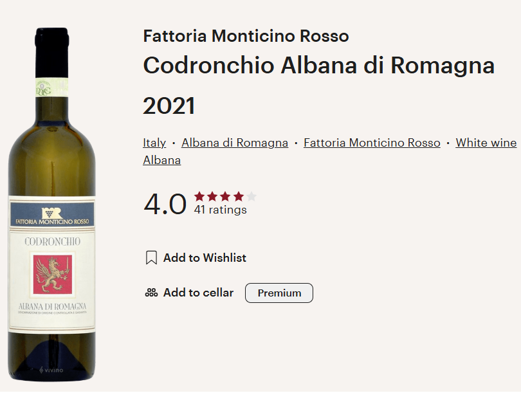
Task: Click the bookmark icon beside Add to Wishlist
Action: [x=151, y=258]
